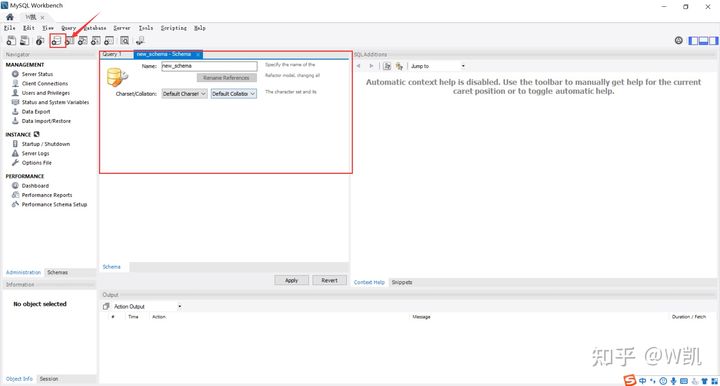Open a new SQL tab icon
Viewport: 720px width, 386px height.
(11, 41)
